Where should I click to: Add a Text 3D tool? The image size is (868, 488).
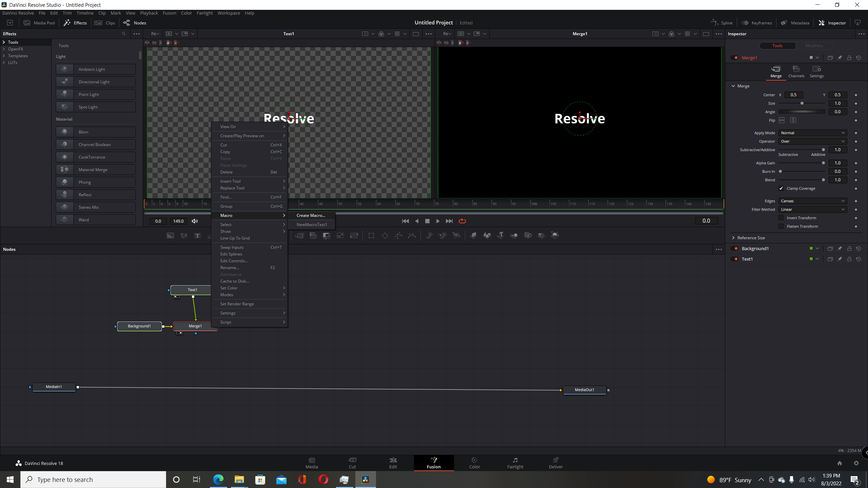(x=501, y=235)
